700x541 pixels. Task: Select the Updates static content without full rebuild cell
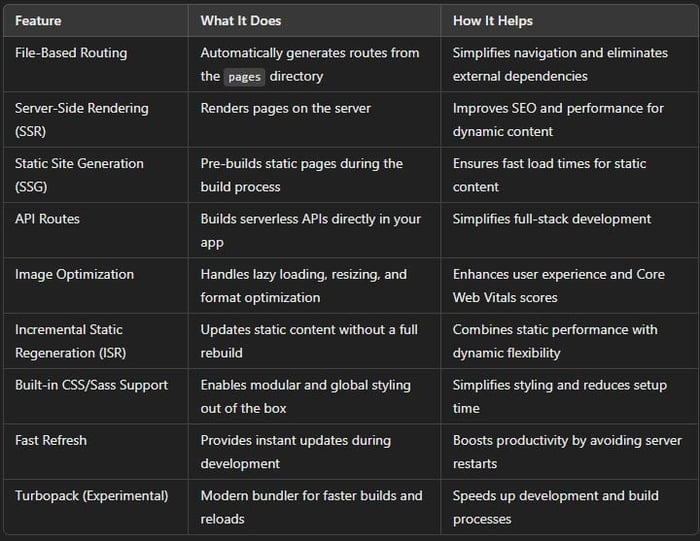coord(314,341)
